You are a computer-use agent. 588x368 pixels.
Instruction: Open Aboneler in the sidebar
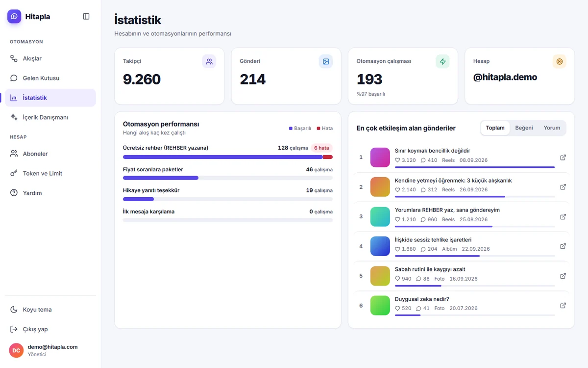coord(50,154)
